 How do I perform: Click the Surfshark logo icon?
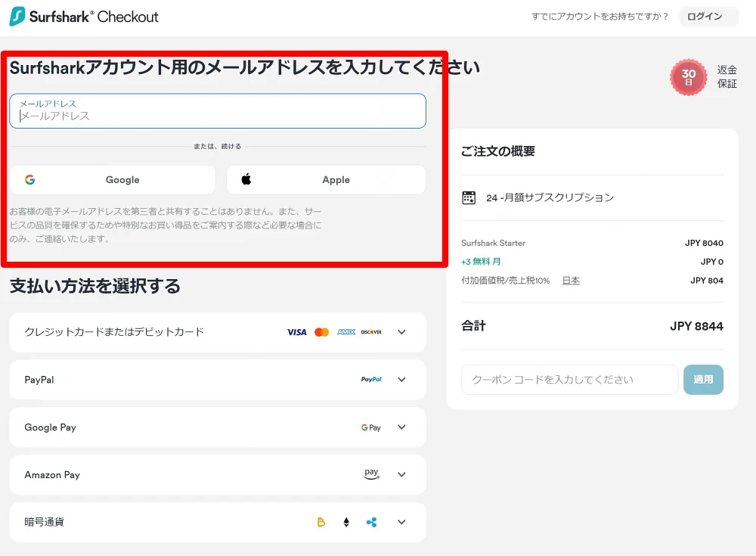(17, 17)
